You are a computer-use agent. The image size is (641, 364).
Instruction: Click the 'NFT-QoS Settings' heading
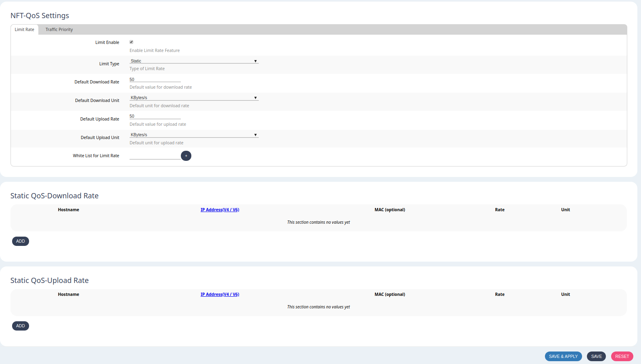pos(40,16)
